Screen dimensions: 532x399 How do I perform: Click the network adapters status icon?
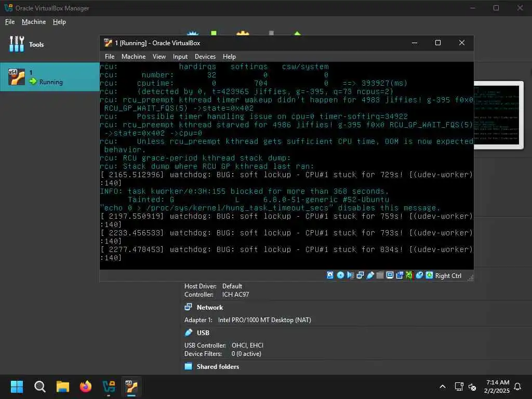pyautogui.click(x=361, y=275)
